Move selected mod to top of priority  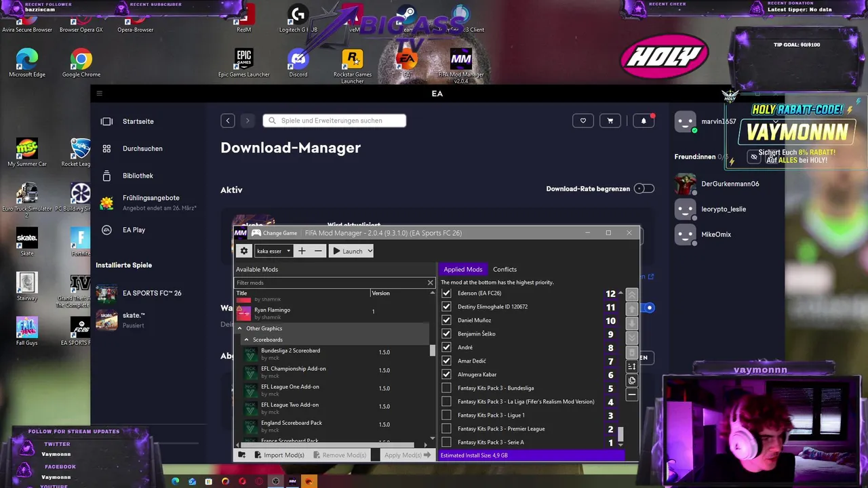click(x=632, y=295)
